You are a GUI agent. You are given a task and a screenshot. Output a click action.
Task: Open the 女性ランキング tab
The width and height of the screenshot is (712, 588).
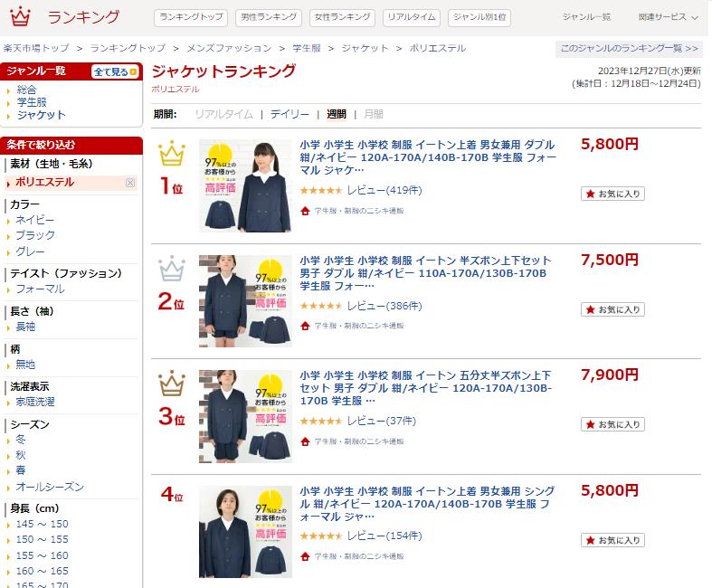pos(342,18)
